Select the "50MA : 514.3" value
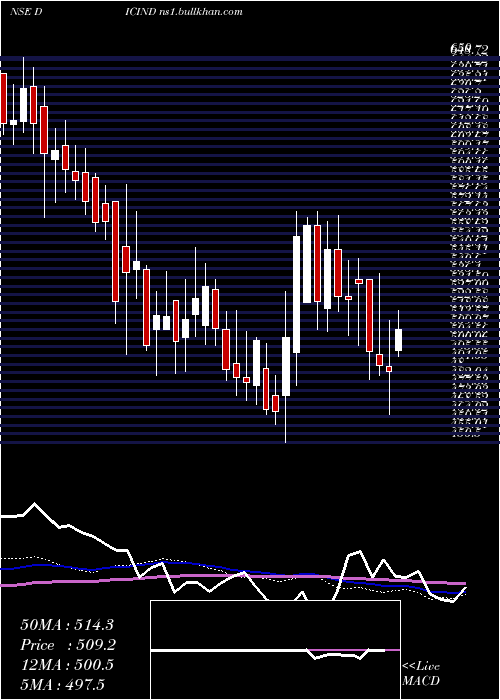 (x=67, y=625)
